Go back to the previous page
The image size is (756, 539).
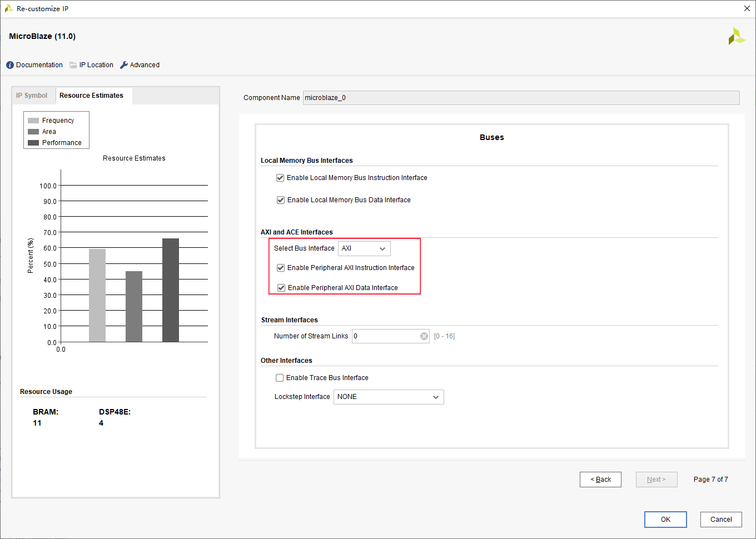click(600, 480)
